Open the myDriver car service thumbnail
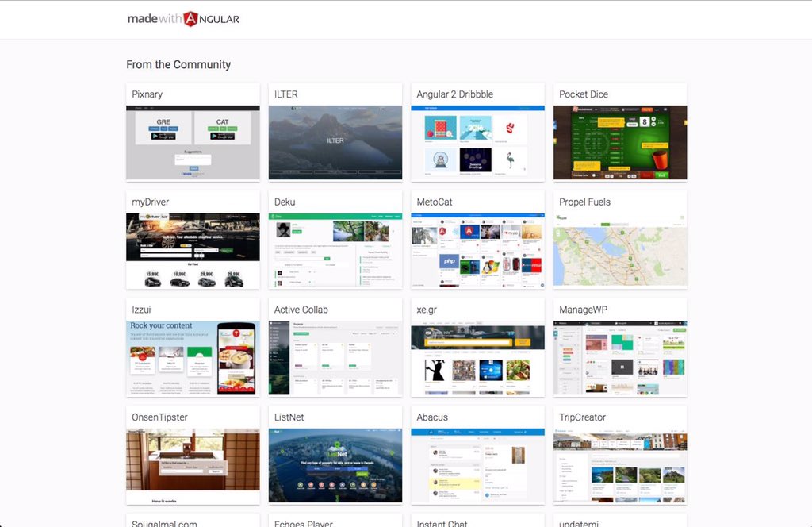Image resolution: width=812 pixels, height=527 pixels. point(193,250)
